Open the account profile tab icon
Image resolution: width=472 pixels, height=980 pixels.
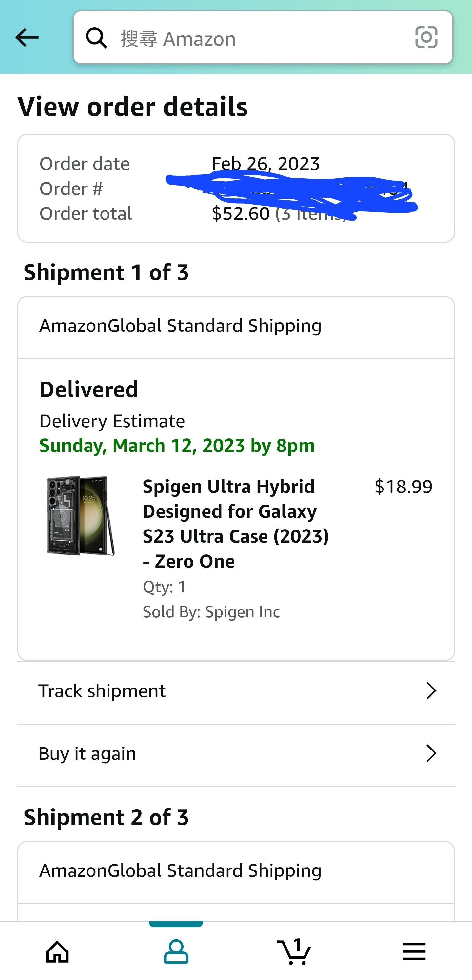pos(176,952)
